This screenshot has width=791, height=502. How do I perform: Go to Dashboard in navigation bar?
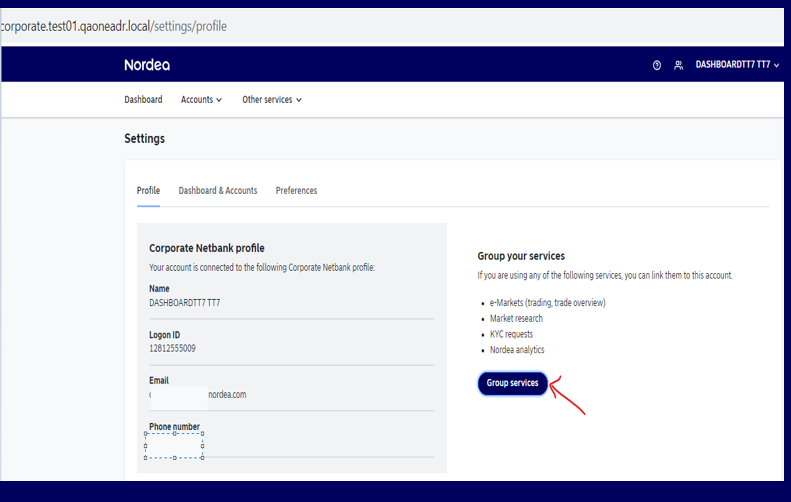click(x=143, y=99)
